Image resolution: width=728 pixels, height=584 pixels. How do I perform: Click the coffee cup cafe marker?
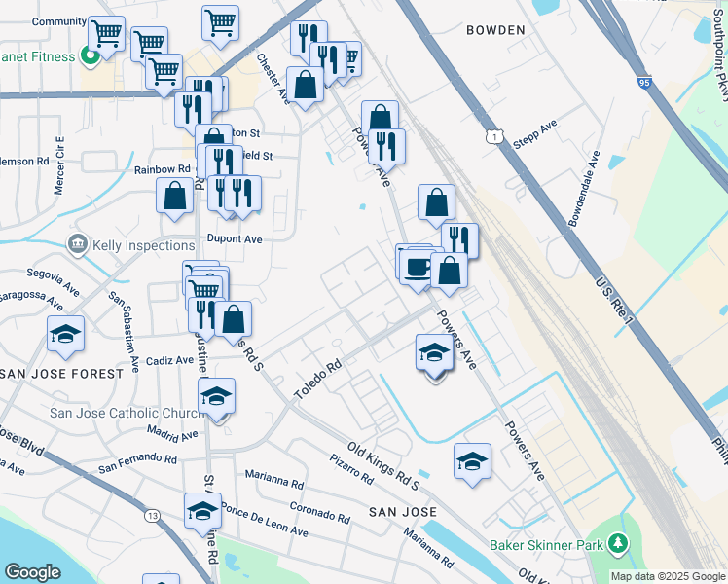[x=419, y=267]
